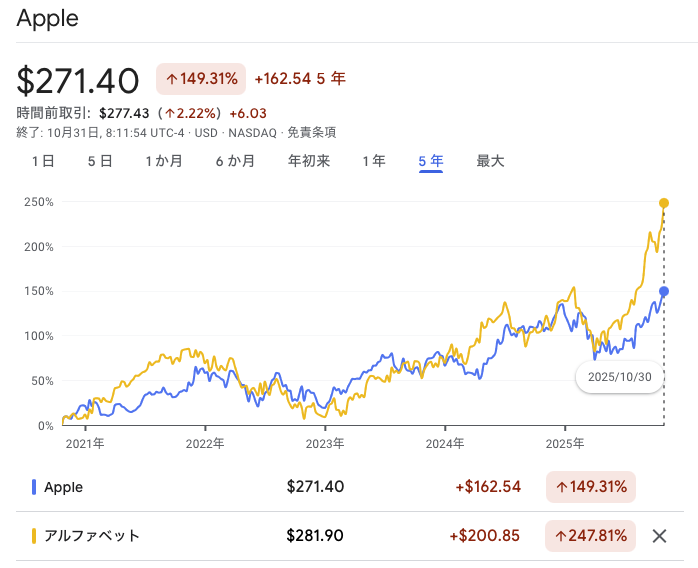Click the yellow endpoint dot on the chart
Image resolution: width=698 pixels, height=568 pixels.
pos(664,204)
